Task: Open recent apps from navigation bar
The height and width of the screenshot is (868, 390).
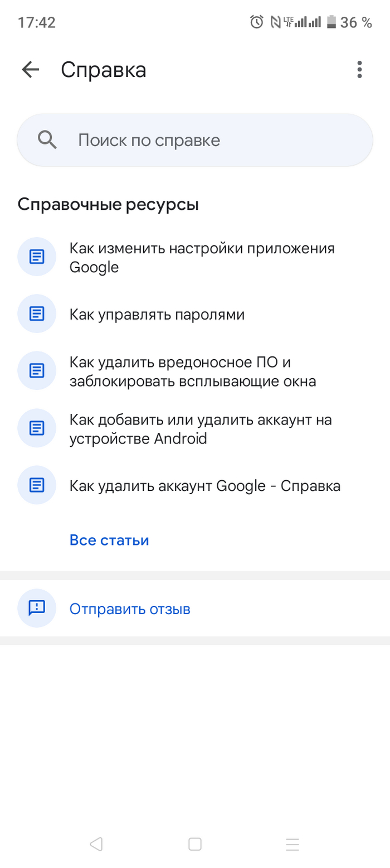Action: (x=292, y=844)
